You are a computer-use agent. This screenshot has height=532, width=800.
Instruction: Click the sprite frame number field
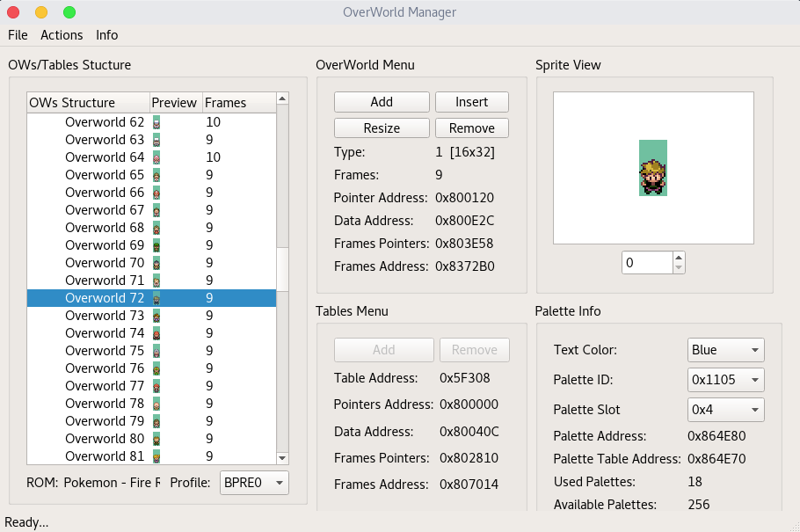(x=647, y=262)
